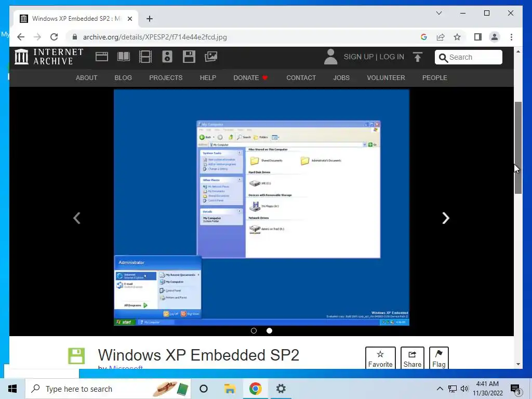Image resolution: width=532 pixels, height=399 pixels.
Task: Show hidden system tray icons
Action: (440, 389)
